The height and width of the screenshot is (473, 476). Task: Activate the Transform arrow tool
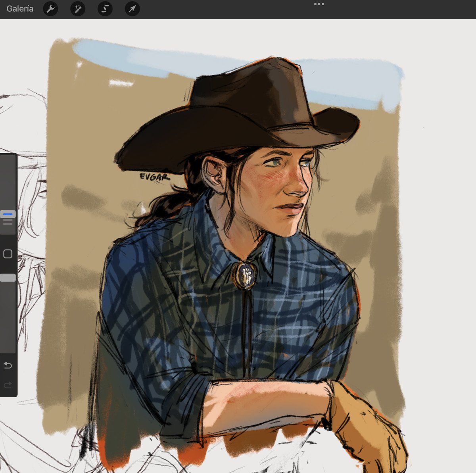coord(132,9)
